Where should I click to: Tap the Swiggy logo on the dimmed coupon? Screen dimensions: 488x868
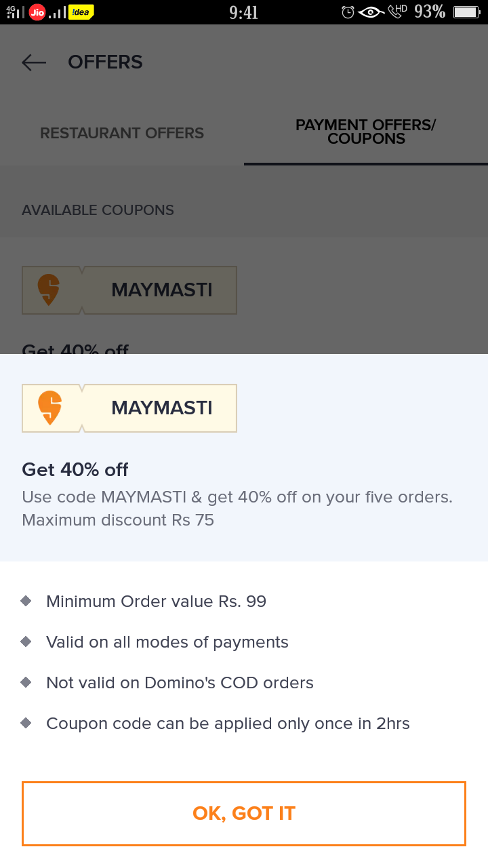(x=49, y=290)
